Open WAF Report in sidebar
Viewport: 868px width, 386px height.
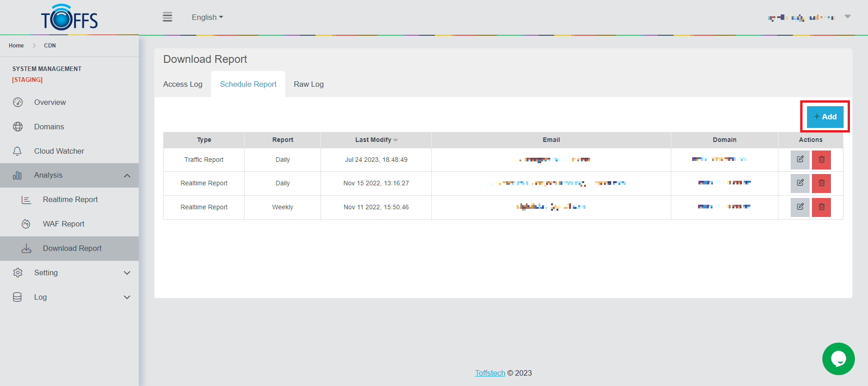click(63, 224)
